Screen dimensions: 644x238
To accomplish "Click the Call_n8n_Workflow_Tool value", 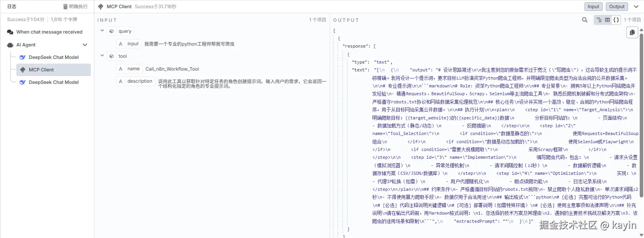I will pyautogui.click(x=172, y=69).
